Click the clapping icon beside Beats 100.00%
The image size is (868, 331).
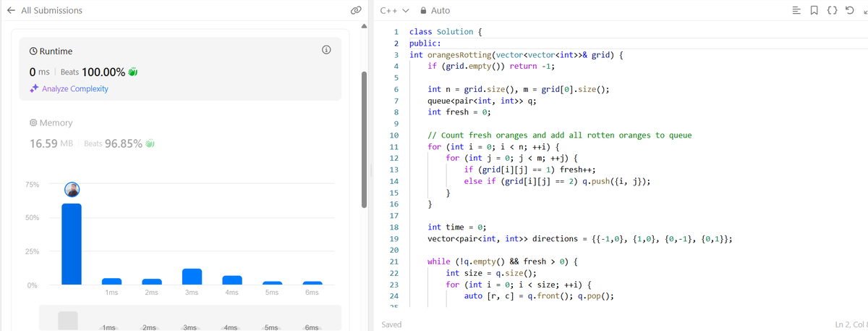click(133, 72)
